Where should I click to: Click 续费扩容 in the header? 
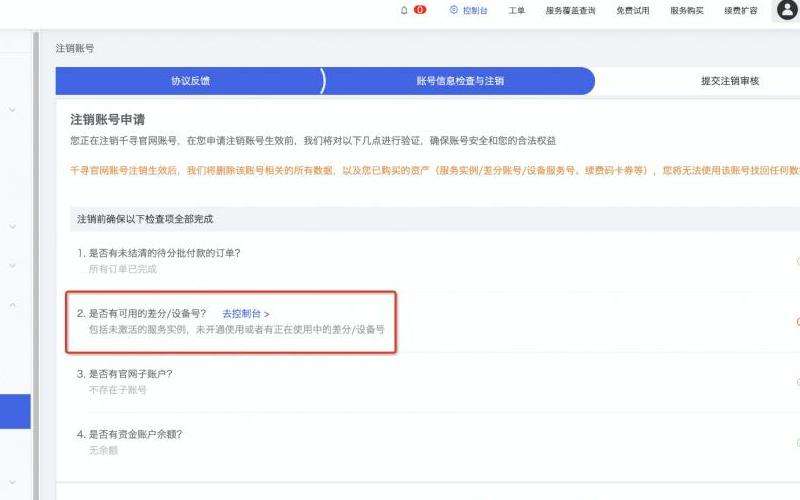pyautogui.click(x=739, y=10)
